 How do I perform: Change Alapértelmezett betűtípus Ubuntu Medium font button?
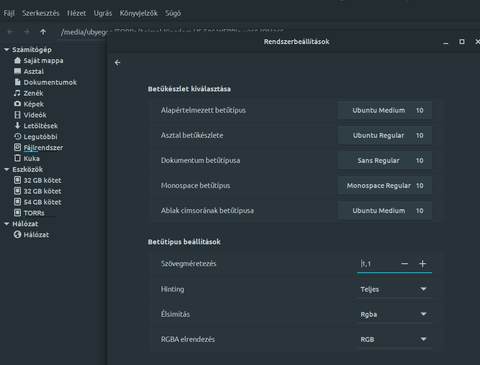(385, 110)
